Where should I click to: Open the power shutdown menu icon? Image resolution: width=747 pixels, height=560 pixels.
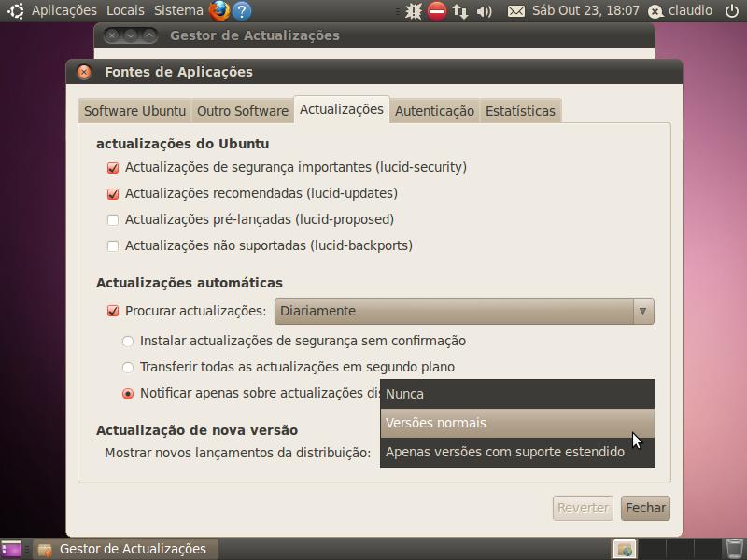pyautogui.click(x=731, y=11)
